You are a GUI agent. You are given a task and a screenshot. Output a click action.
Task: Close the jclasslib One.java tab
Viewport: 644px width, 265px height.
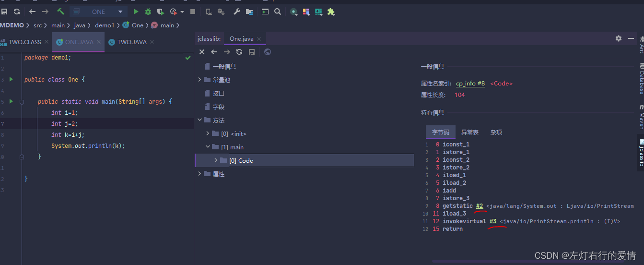click(x=259, y=39)
